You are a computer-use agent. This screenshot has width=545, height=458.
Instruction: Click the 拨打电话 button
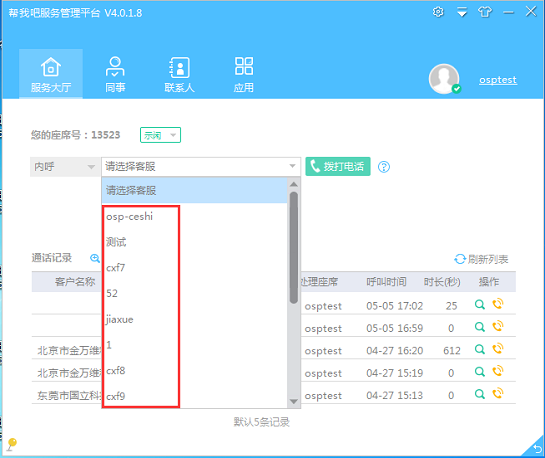[x=338, y=166]
